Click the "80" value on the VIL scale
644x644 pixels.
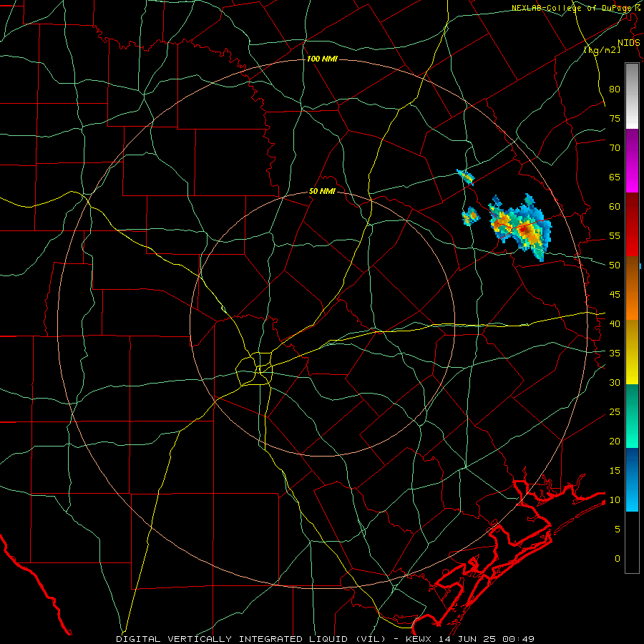tap(615, 89)
